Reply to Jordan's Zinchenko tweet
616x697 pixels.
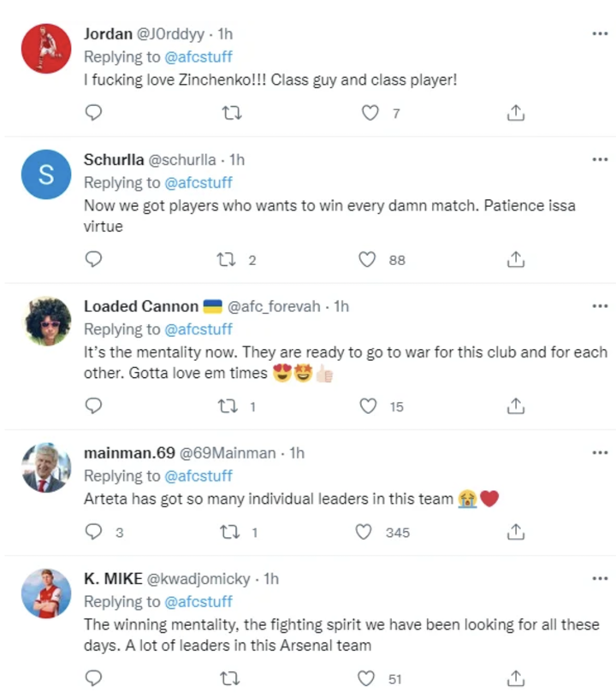(x=95, y=113)
